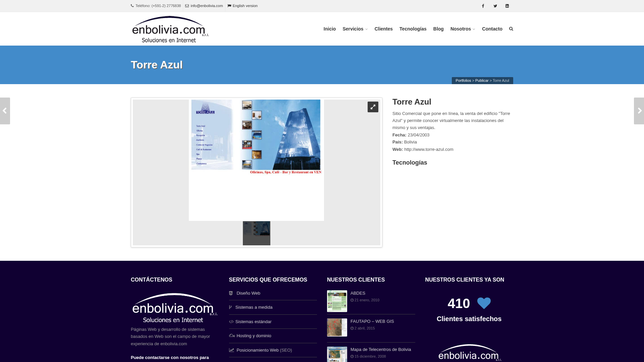Viewport: 644px width, 362px height.
Task: Open the Blog menu item
Action: coord(438,29)
